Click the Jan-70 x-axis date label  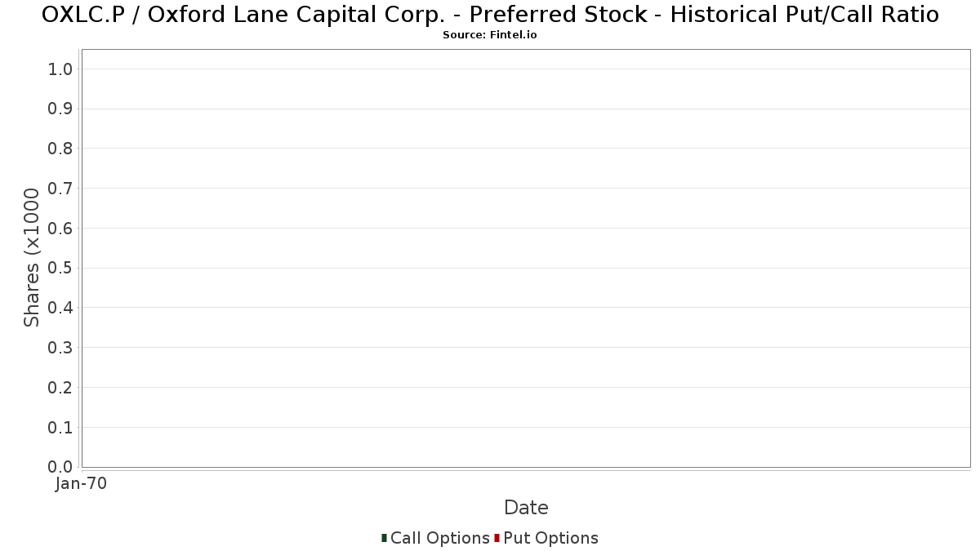click(81, 484)
